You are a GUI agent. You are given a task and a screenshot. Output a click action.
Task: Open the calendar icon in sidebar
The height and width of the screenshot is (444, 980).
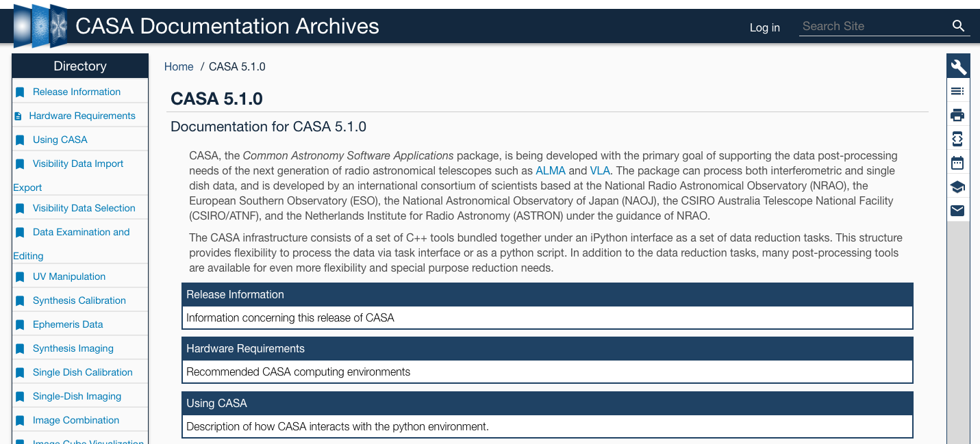(x=957, y=163)
